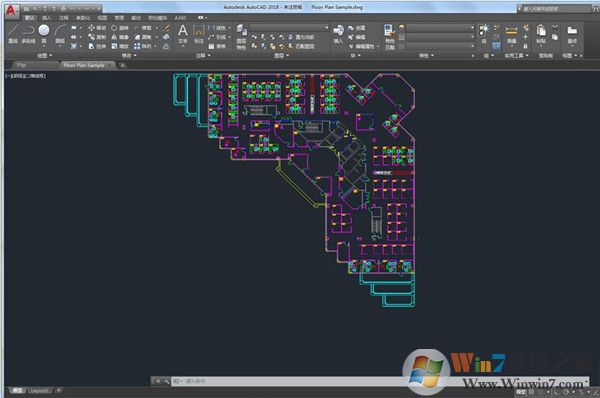The height and width of the screenshot is (398, 600).
Task: Click the Table tool in Annotation panel
Action: point(217,46)
